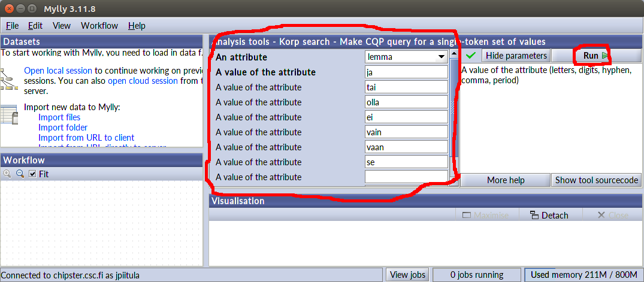This screenshot has width=644, height=282.
Task: Open the Workflow menu
Action: (x=99, y=26)
